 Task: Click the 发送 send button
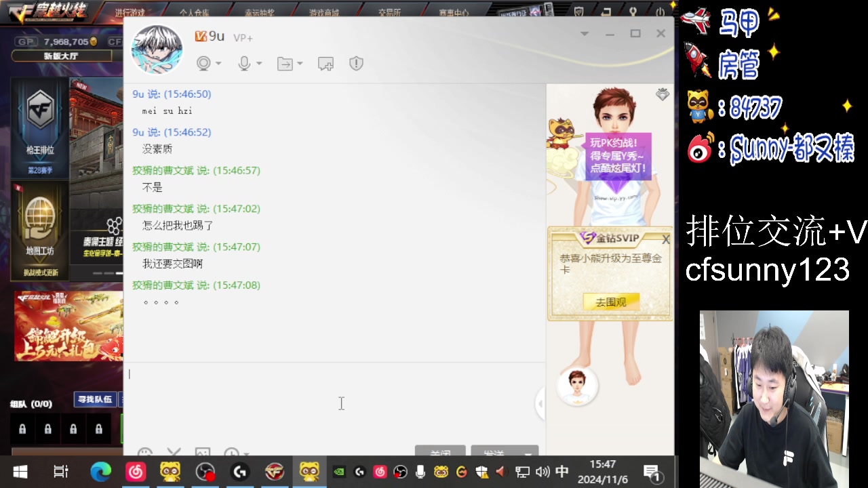click(x=495, y=452)
